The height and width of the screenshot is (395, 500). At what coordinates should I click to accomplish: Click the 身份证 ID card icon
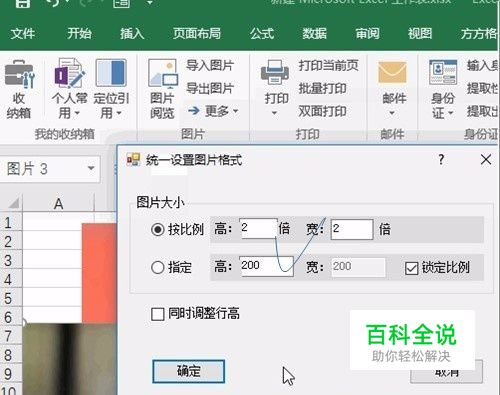(x=443, y=72)
